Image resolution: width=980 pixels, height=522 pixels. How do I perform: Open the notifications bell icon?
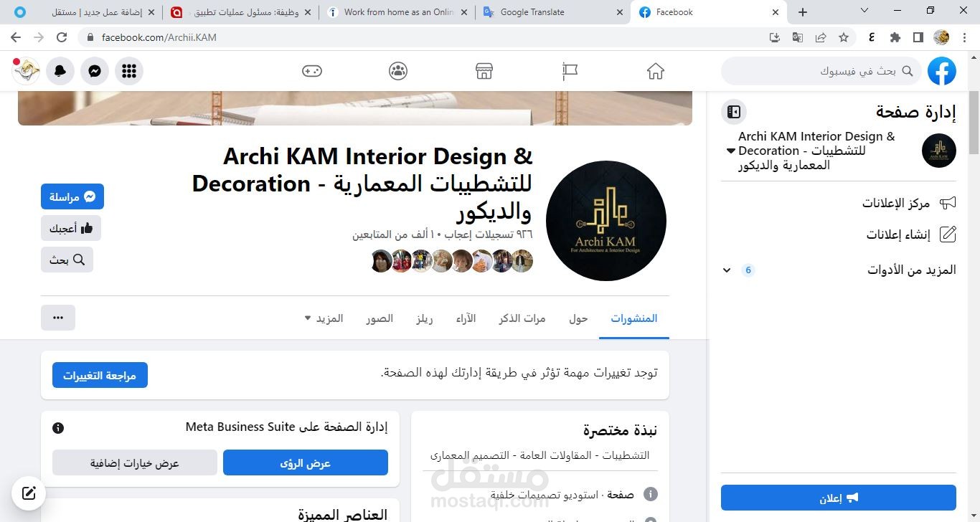[x=60, y=70]
